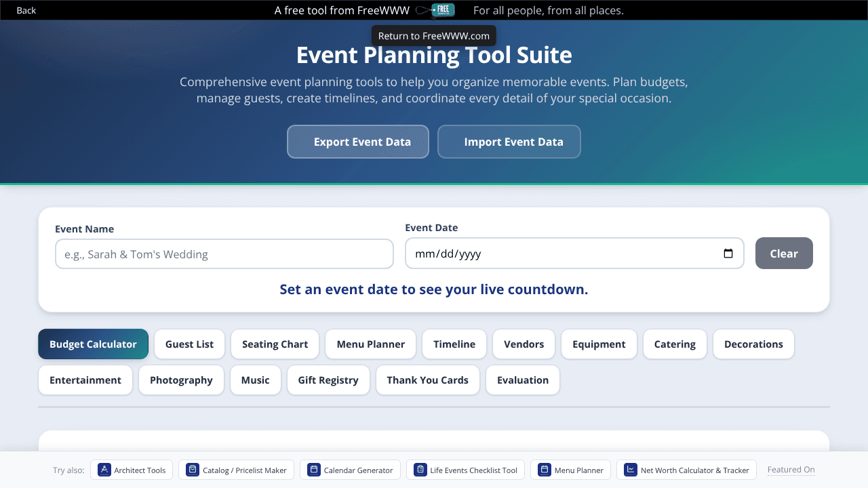Open the Thank You Cards tab
The width and height of the screenshot is (868, 488).
428,380
